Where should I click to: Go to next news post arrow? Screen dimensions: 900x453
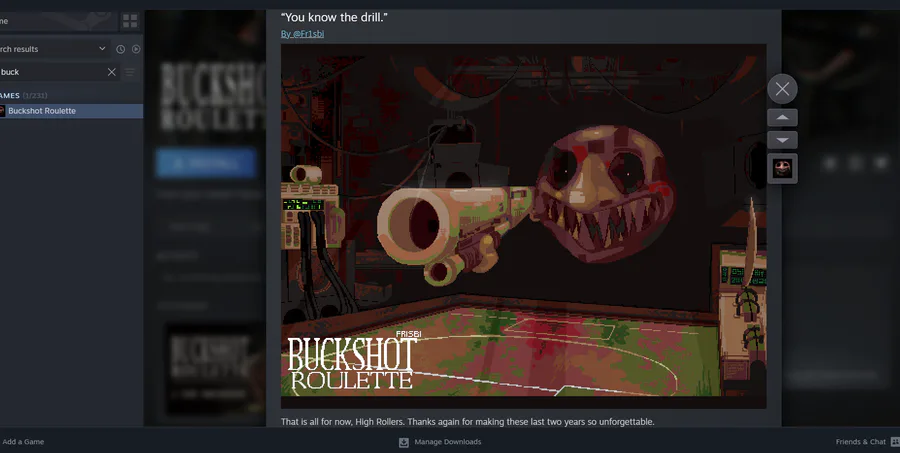pyautogui.click(x=782, y=140)
